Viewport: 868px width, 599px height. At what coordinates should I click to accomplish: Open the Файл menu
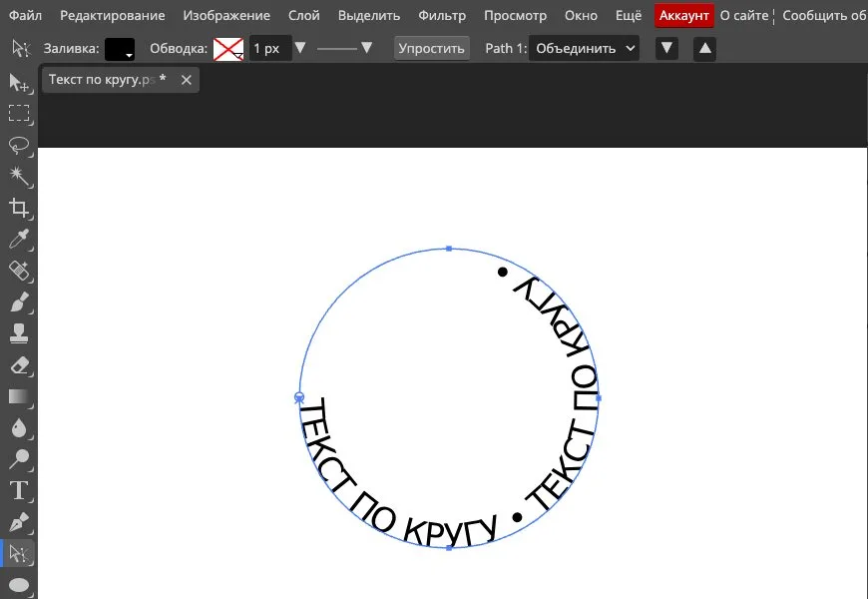click(26, 16)
